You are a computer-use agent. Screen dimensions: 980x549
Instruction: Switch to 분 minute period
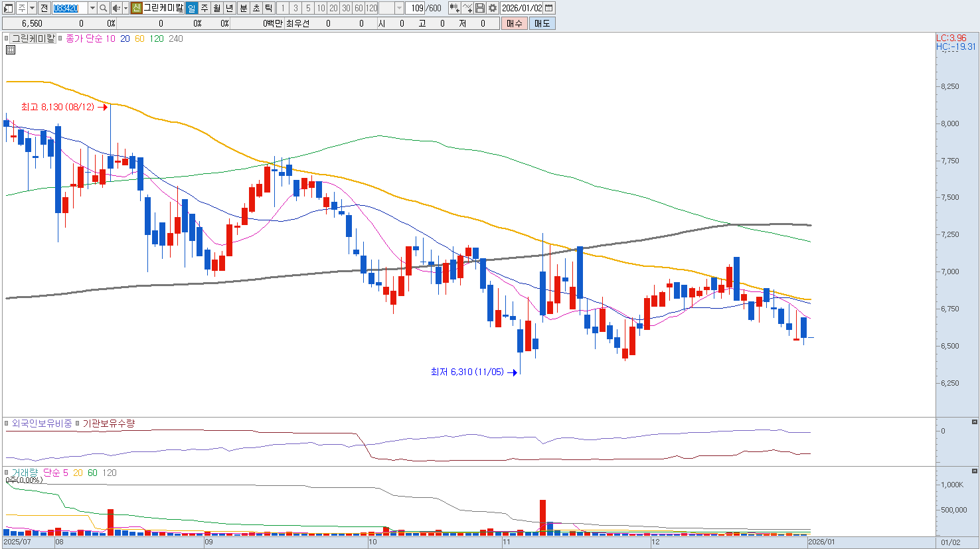[243, 8]
